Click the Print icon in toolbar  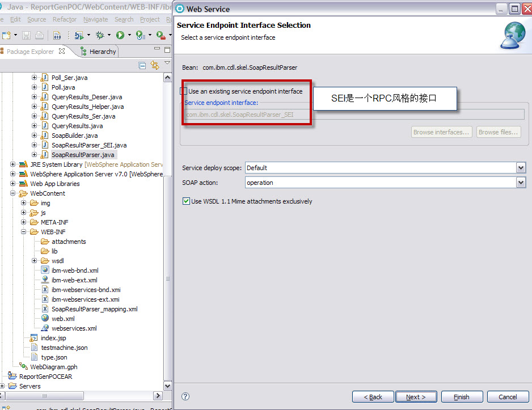pos(39,35)
